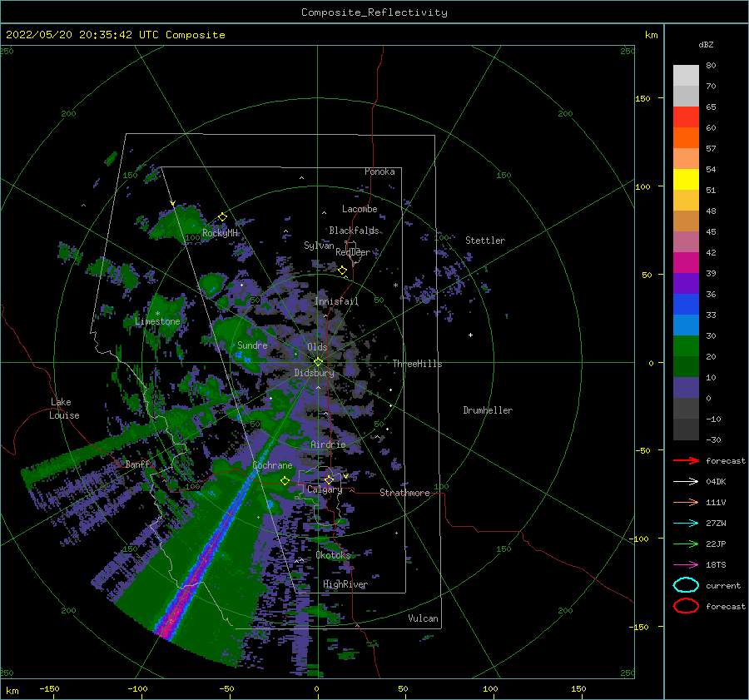The height and width of the screenshot is (700, 749).
Task: Select the cyan current ellipse icon
Action: click(686, 585)
